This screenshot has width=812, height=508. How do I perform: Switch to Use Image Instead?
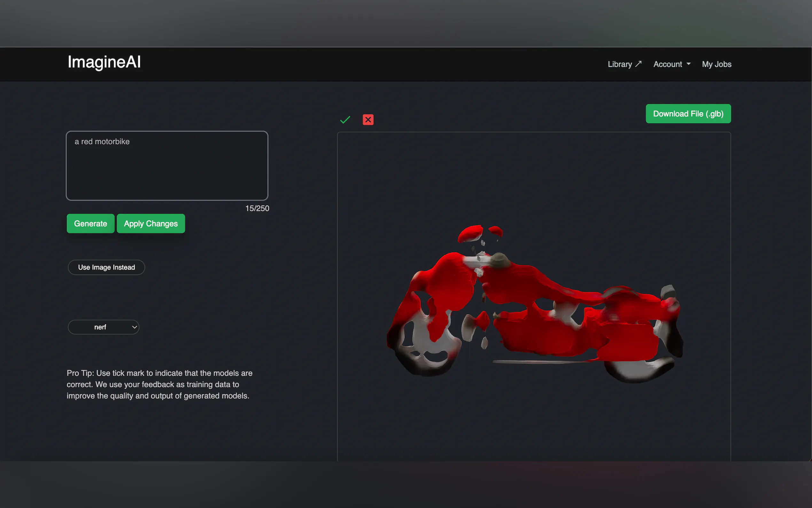(x=106, y=267)
